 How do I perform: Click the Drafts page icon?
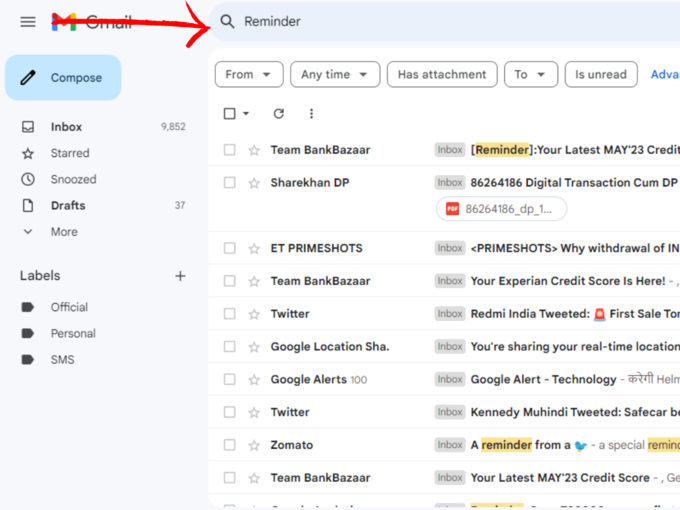(x=28, y=206)
